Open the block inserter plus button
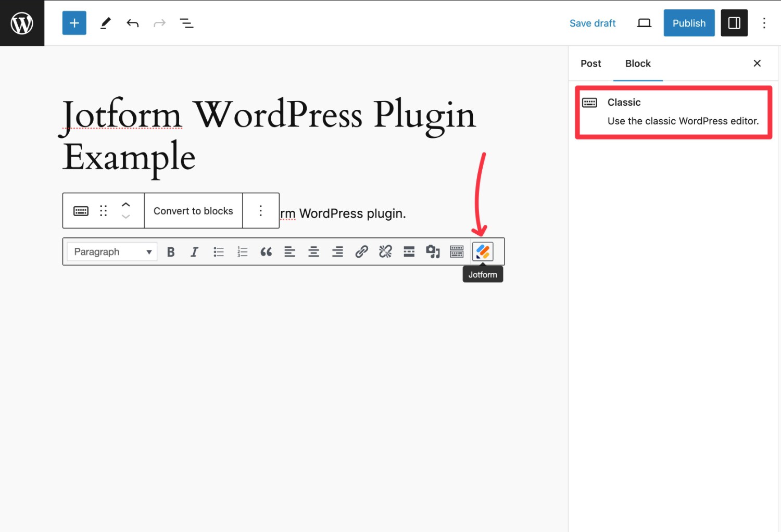 pyautogui.click(x=74, y=23)
